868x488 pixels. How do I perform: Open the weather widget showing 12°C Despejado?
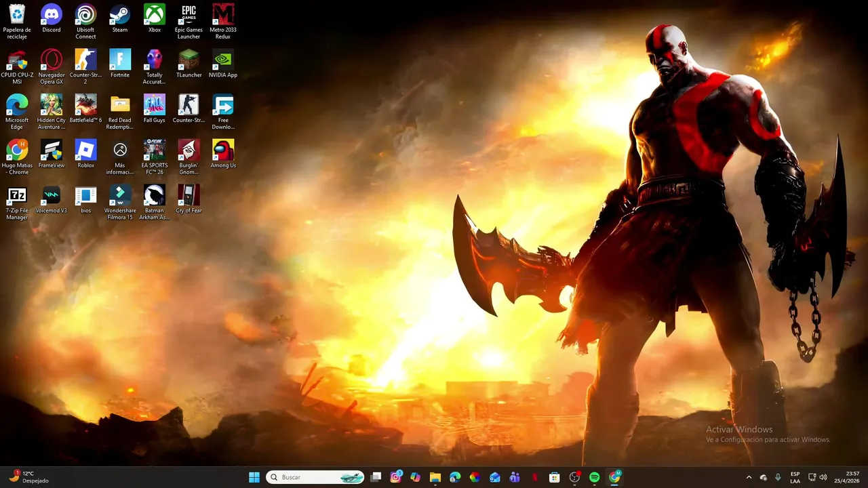pos(29,477)
